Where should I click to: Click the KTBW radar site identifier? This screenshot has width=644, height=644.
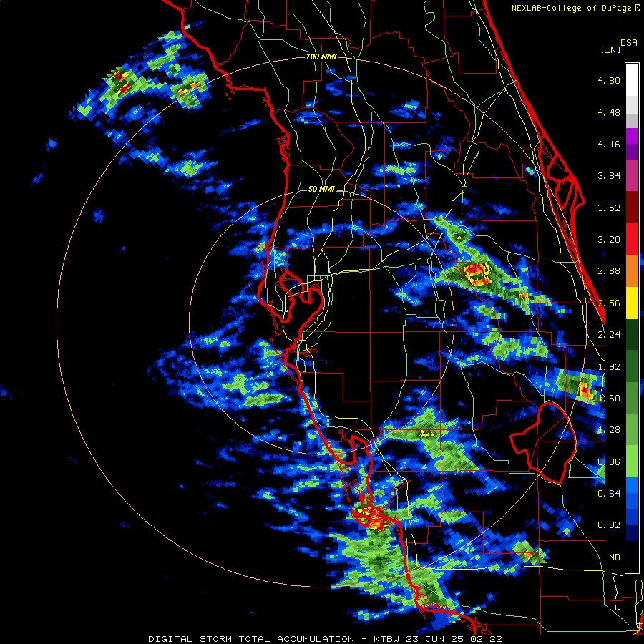[386, 639]
